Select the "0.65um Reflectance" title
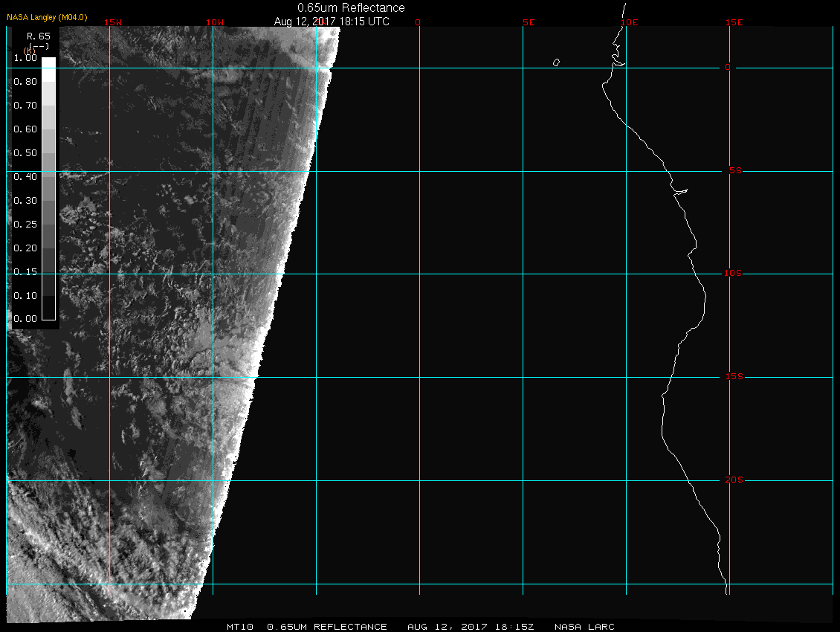Image resolution: width=840 pixels, height=632 pixels. [x=351, y=7]
